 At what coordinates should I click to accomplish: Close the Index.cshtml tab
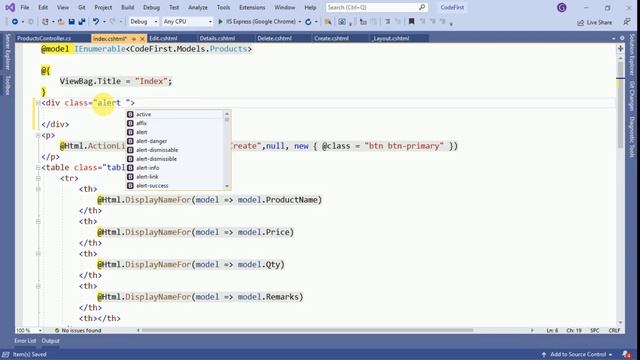142,39
